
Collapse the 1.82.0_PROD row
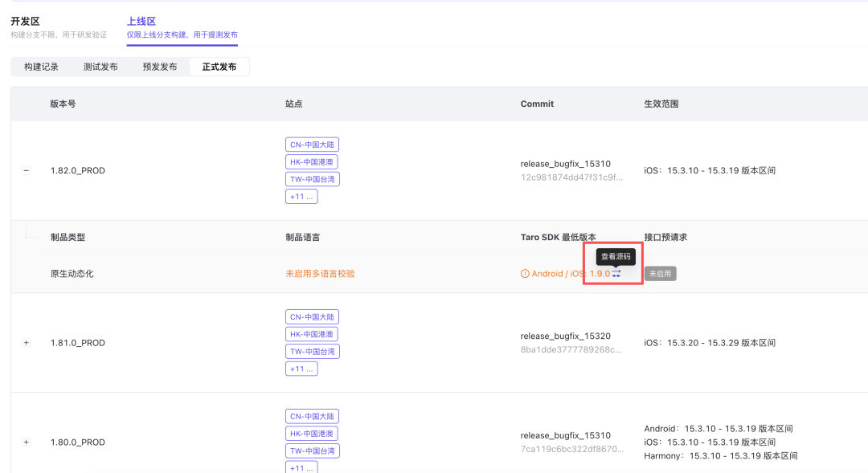tap(26, 170)
